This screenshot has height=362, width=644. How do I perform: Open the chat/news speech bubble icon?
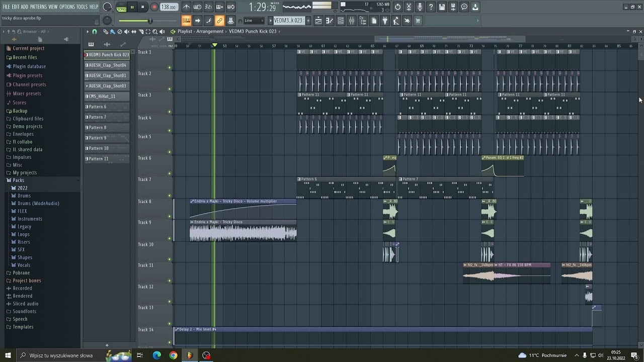(464, 7)
